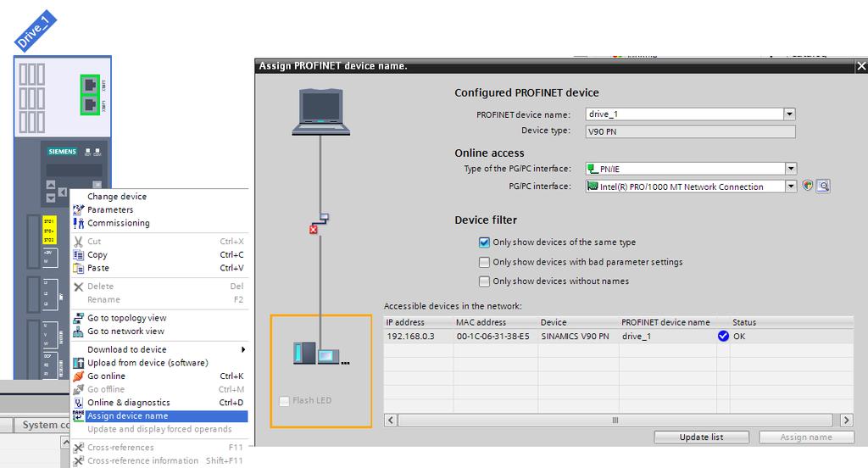868x468 pixels.
Task: Click the blue OK status checkmark
Action: click(x=723, y=337)
